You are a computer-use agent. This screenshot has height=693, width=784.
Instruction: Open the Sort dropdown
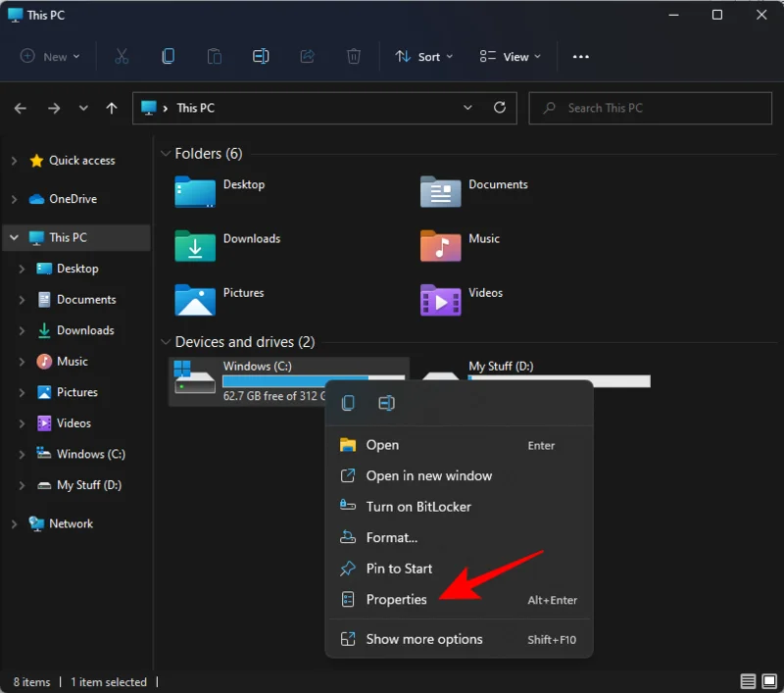(423, 56)
